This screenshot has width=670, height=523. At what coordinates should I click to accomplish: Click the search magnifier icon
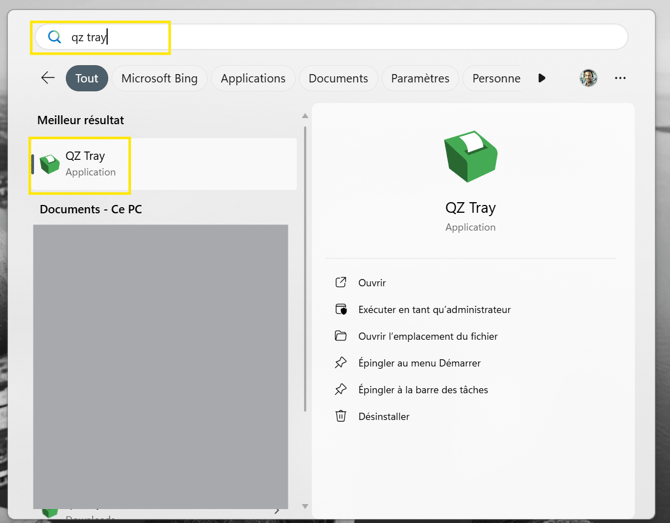click(x=55, y=37)
